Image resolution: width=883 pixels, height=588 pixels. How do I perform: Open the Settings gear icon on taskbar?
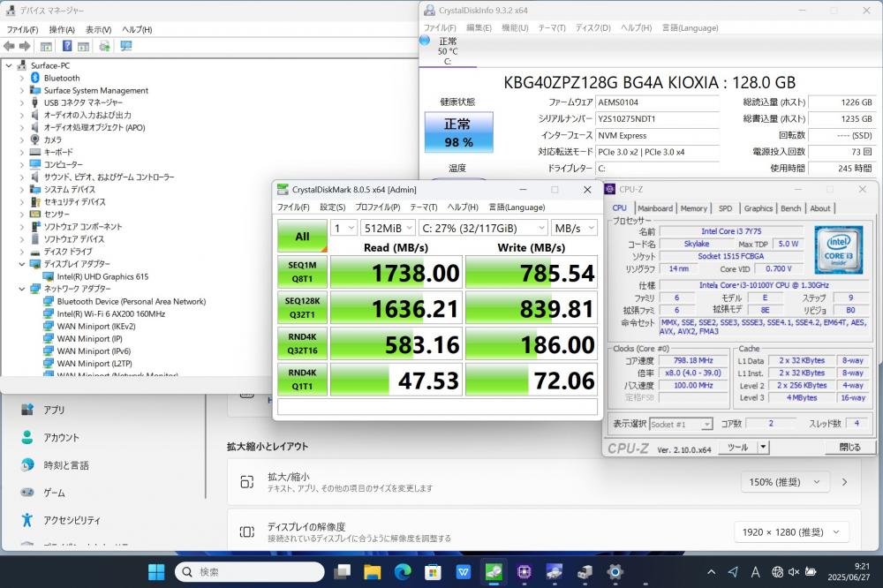tap(615, 572)
